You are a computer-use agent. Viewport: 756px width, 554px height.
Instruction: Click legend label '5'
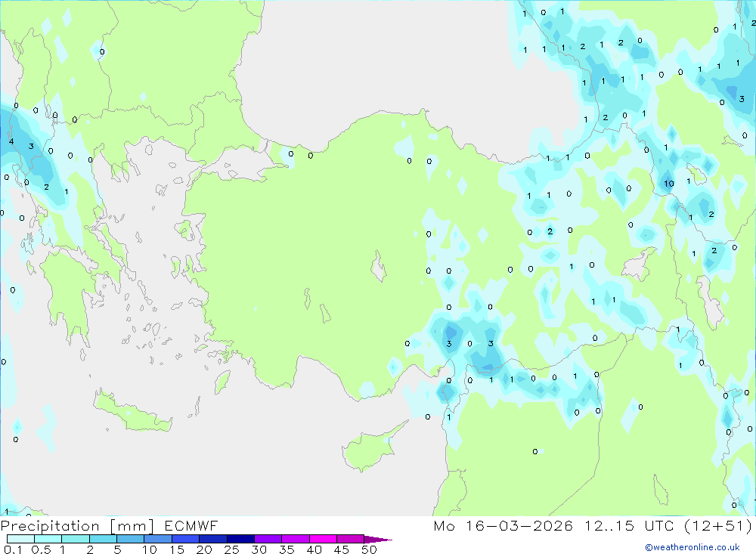tap(117, 549)
